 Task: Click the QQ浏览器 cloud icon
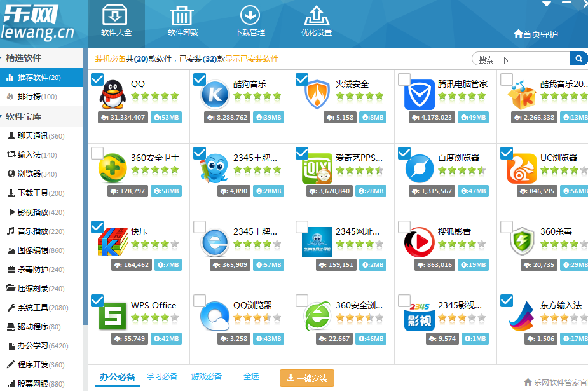pos(215,315)
